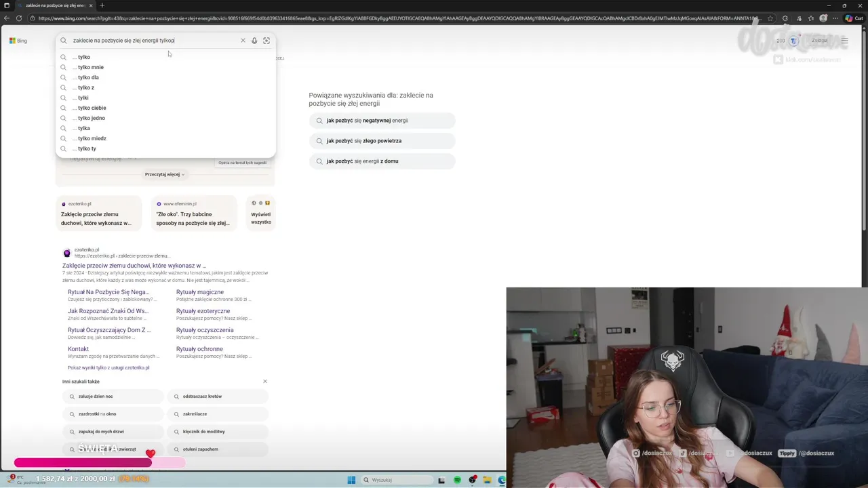The image size is (868, 488).
Task: Select the suggestion '... tylko miedz'
Action: tap(165, 138)
